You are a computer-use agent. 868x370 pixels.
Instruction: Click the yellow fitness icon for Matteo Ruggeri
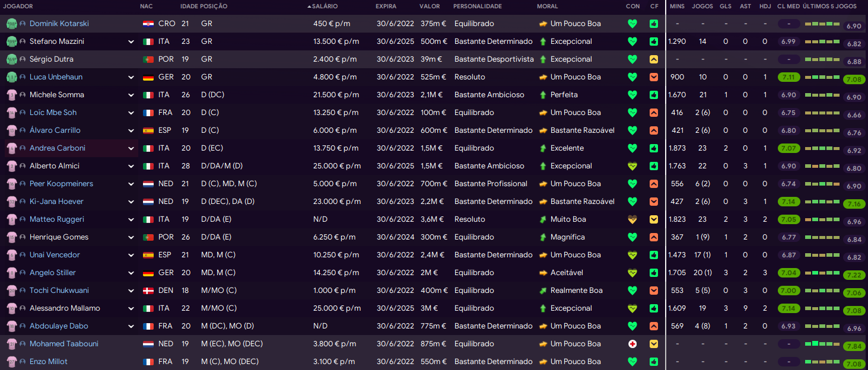tap(654, 219)
